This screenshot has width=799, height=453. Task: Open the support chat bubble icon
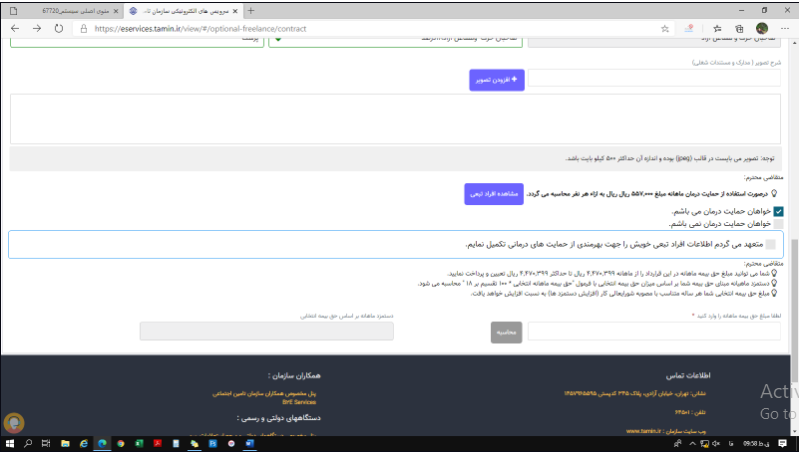pos(14,423)
